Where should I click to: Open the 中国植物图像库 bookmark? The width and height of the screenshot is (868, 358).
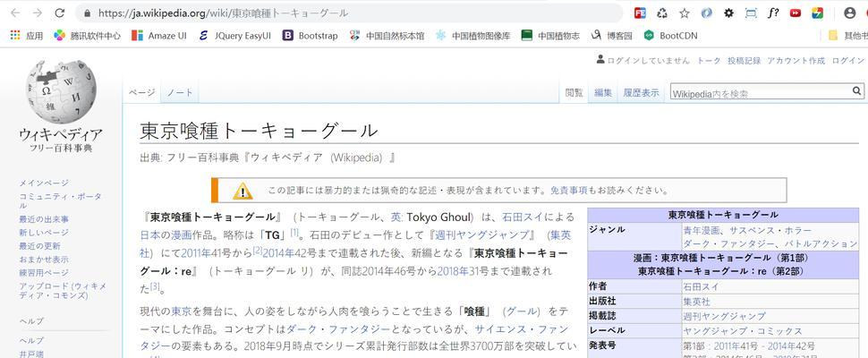coord(472,36)
